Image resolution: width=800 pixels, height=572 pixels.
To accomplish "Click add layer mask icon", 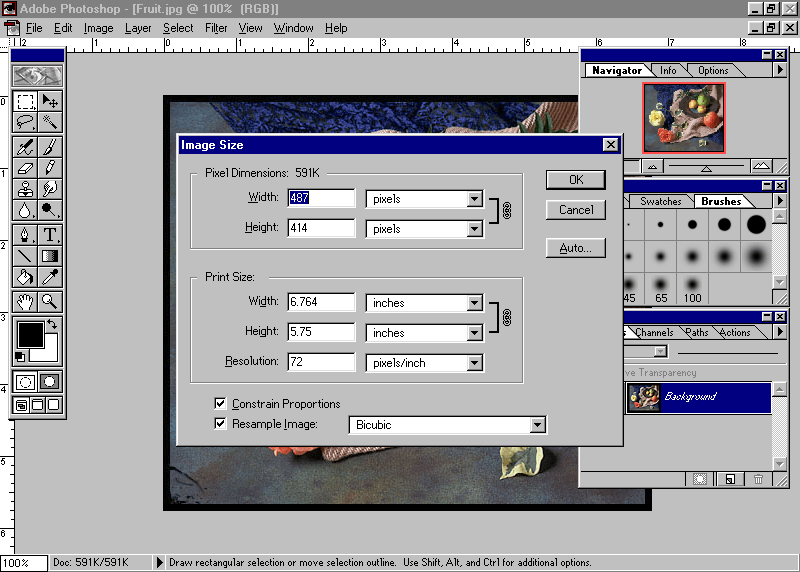I will (x=699, y=479).
